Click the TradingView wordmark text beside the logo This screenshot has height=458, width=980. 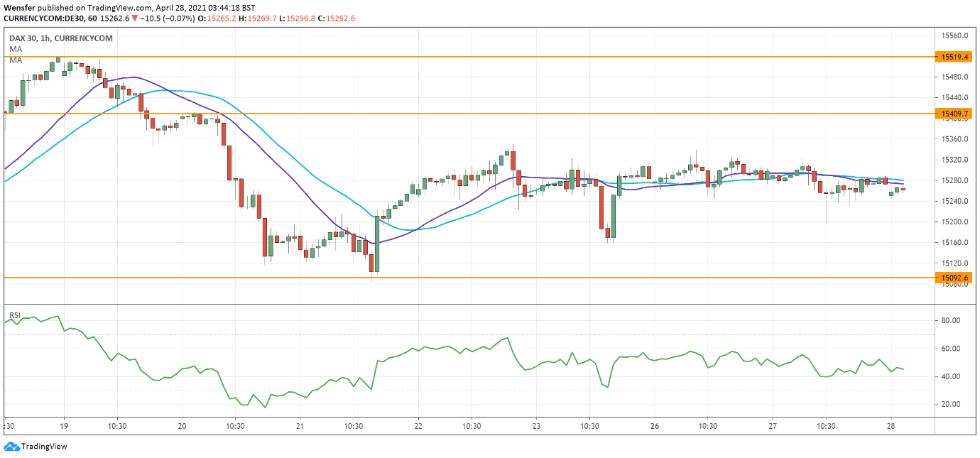(44, 447)
